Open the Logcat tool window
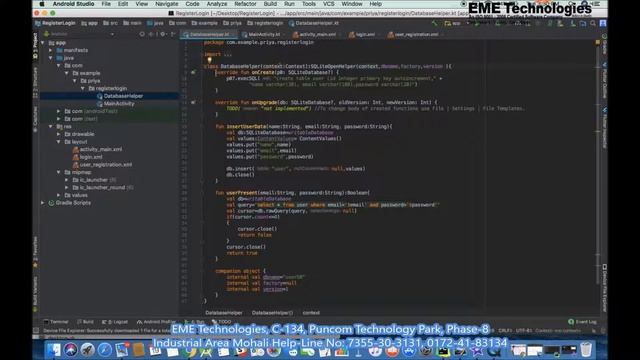This screenshot has height=360, width=640. pyautogui.click(x=115, y=322)
